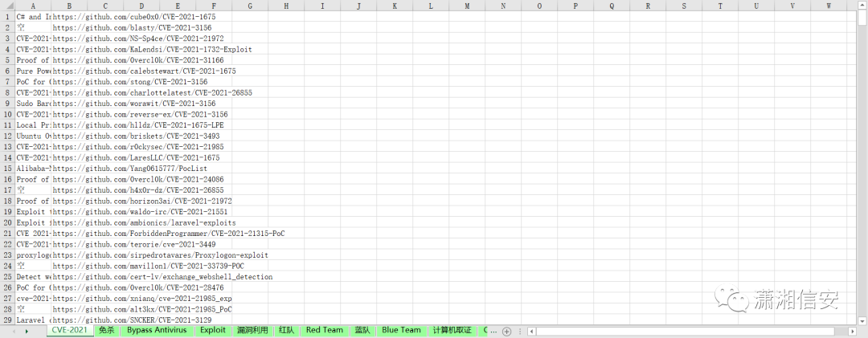Click the vertical scrollbar down arrow
The width and height of the screenshot is (868, 338).
point(862,320)
